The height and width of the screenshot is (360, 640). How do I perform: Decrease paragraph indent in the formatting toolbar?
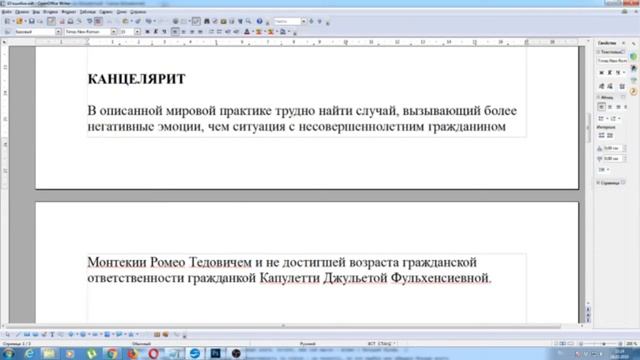click(228, 32)
